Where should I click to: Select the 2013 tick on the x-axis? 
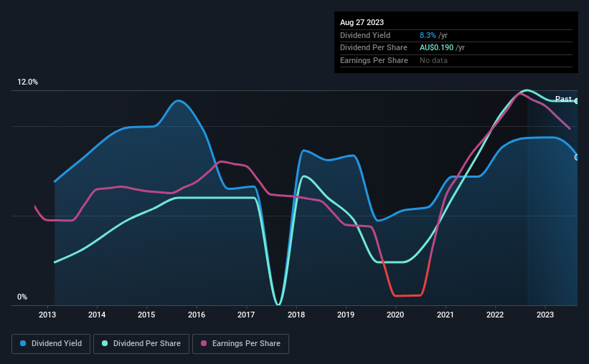[47, 315]
